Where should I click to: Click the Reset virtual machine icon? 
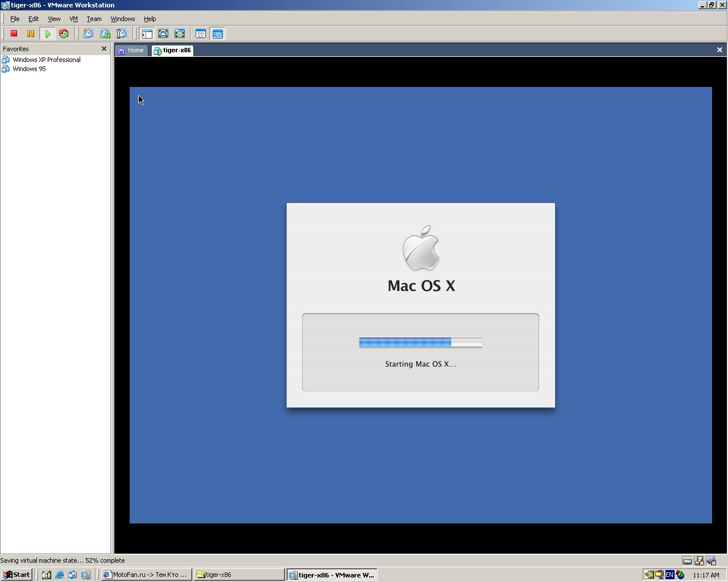[x=64, y=34]
